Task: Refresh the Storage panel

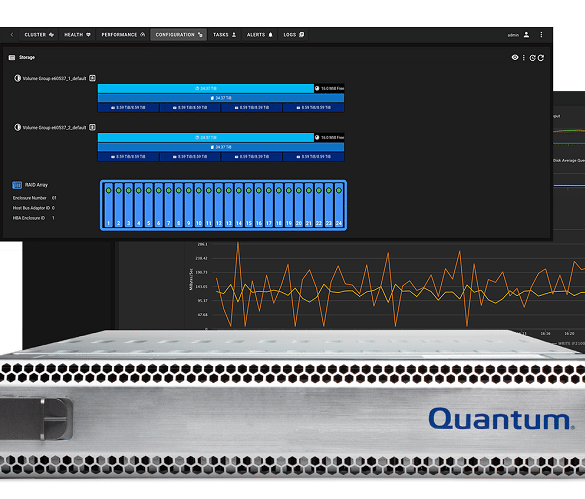Action: coord(541,58)
